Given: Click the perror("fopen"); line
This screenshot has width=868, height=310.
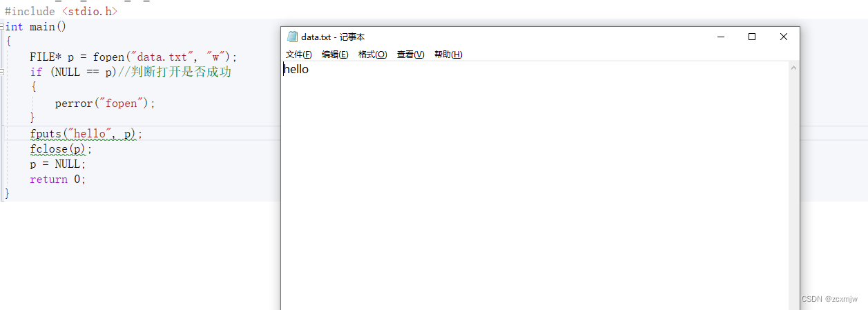Looking at the screenshot, I should [x=106, y=103].
